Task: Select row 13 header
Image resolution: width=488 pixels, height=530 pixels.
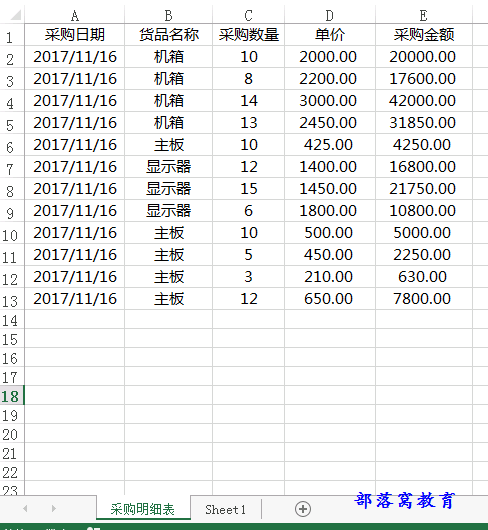Action: (x=12, y=299)
